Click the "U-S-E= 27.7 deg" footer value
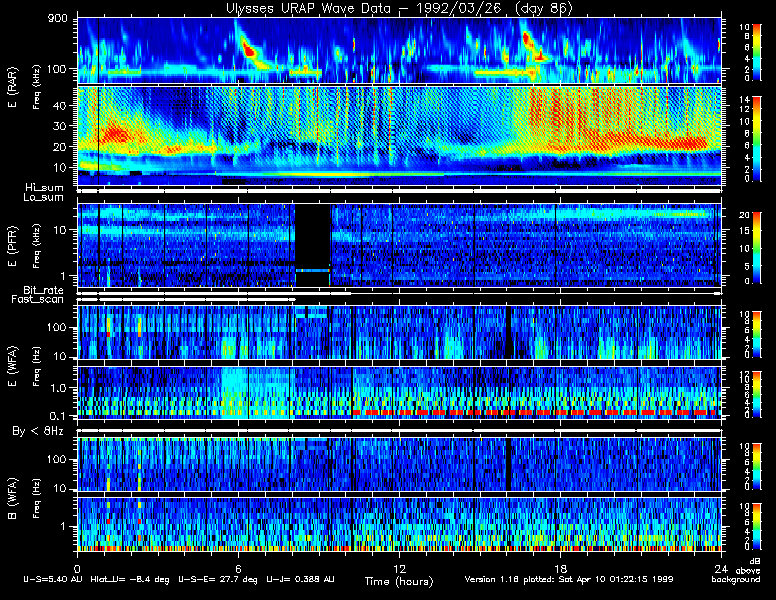The width and height of the screenshot is (776, 600). [218, 579]
